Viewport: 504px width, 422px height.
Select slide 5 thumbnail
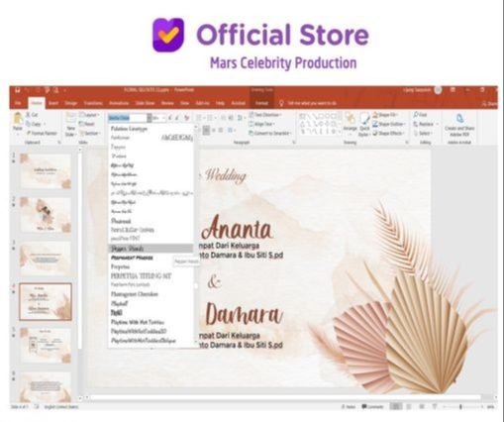click(x=46, y=346)
